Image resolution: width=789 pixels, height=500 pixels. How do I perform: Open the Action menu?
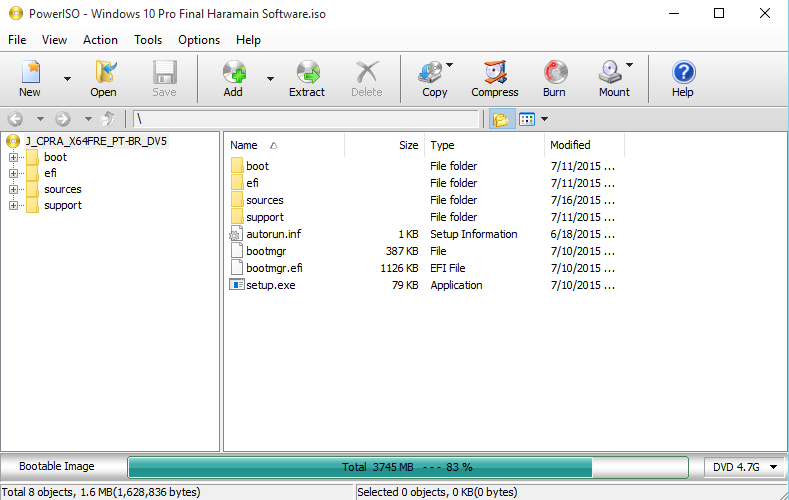pyautogui.click(x=100, y=40)
